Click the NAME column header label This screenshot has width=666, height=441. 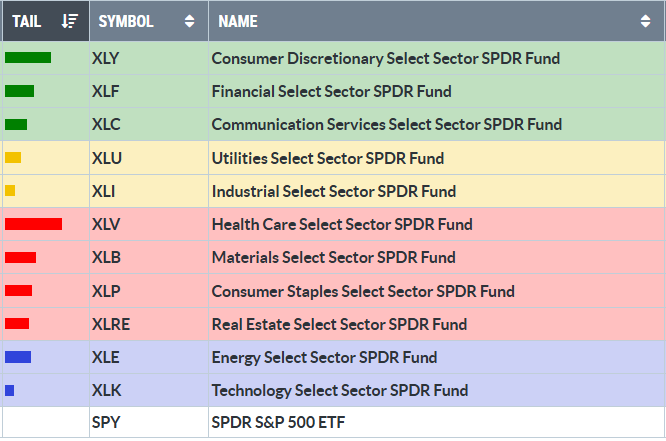237,21
